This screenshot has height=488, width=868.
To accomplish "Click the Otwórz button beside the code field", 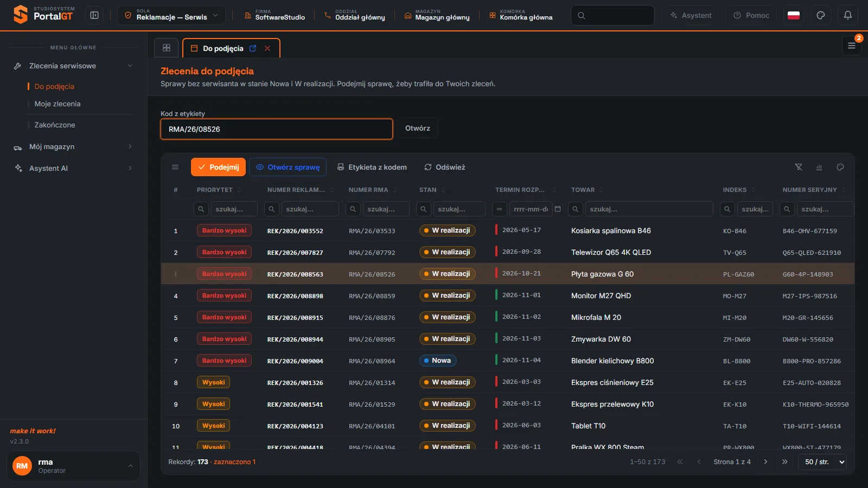I will pos(418,129).
